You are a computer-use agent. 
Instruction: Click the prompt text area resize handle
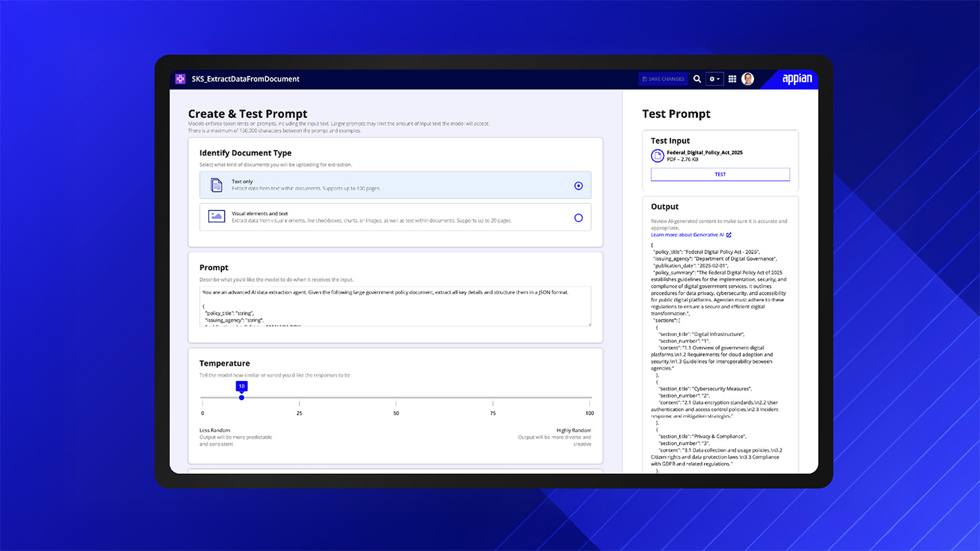(588, 324)
